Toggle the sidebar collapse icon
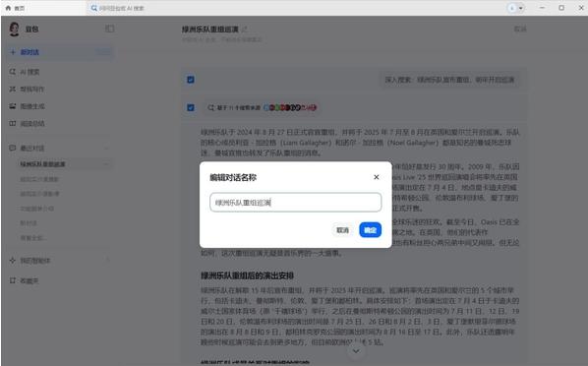The width and height of the screenshot is (588, 366). [109, 29]
